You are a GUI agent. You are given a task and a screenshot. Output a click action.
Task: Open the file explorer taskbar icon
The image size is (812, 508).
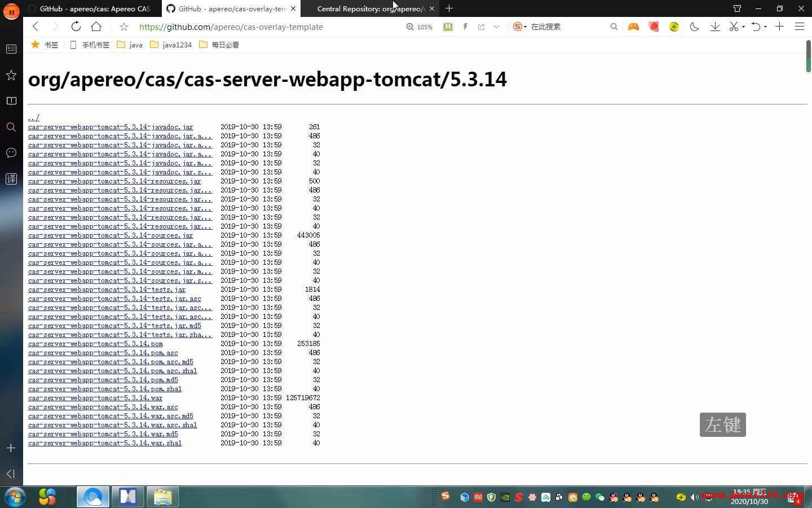[162, 497]
